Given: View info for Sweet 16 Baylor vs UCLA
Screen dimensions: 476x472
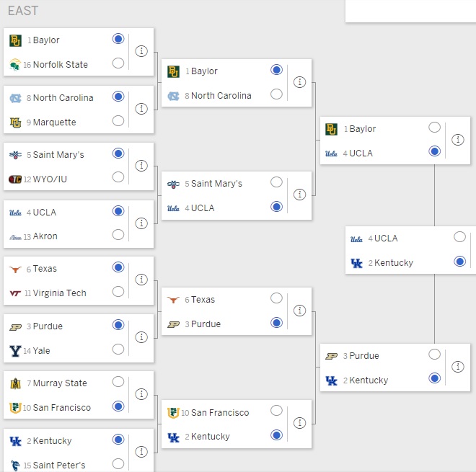Looking at the screenshot, I should (x=458, y=140).
